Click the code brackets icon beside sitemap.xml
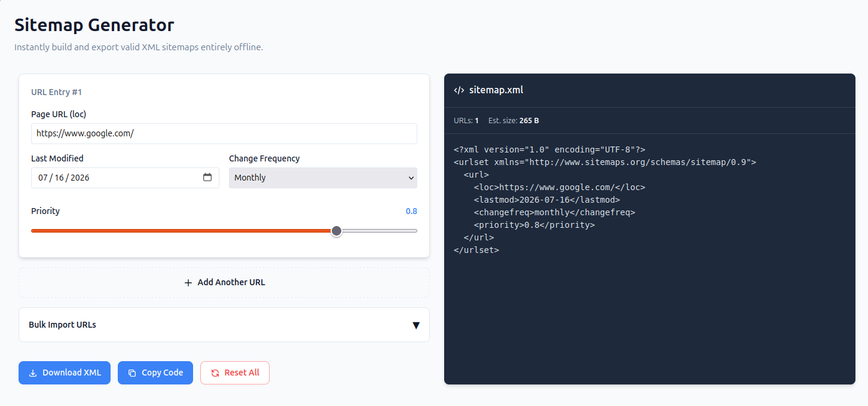 click(x=459, y=90)
